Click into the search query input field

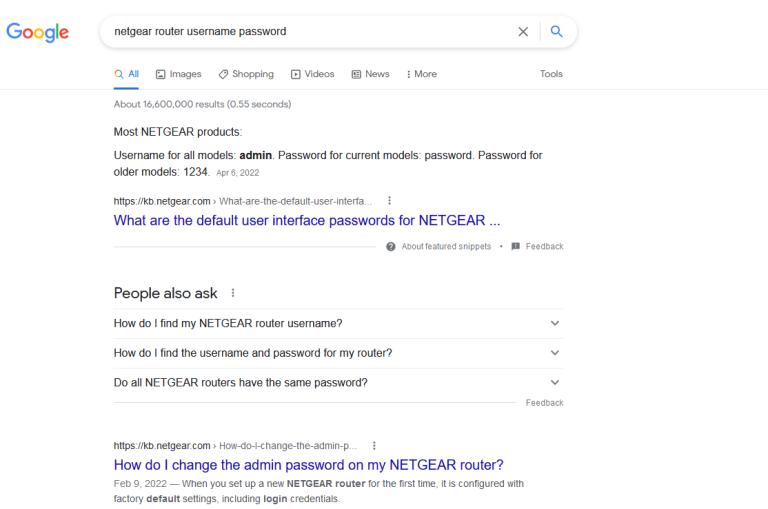tap(300, 32)
